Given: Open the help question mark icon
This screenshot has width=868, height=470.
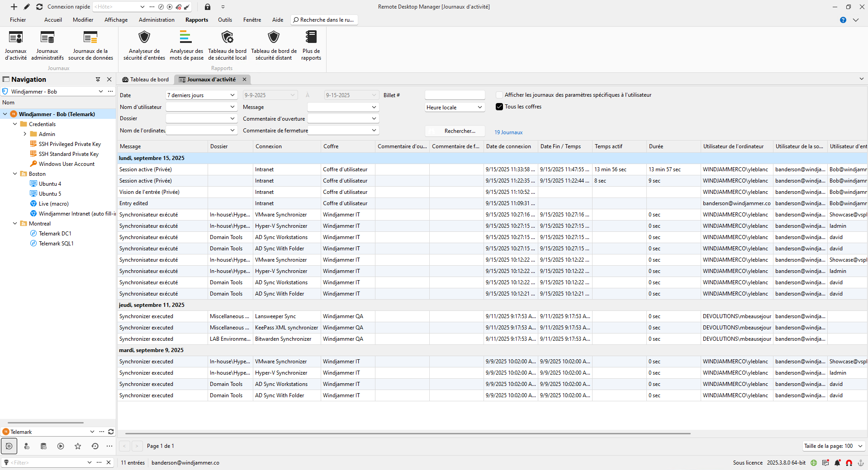Looking at the screenshot, I should [843, 20].
